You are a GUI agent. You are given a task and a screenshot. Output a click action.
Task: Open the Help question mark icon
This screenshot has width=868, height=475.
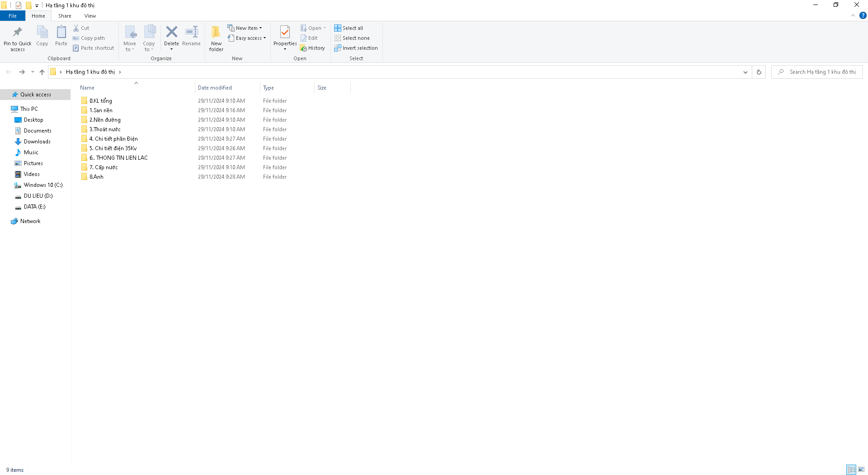(863, 15)
